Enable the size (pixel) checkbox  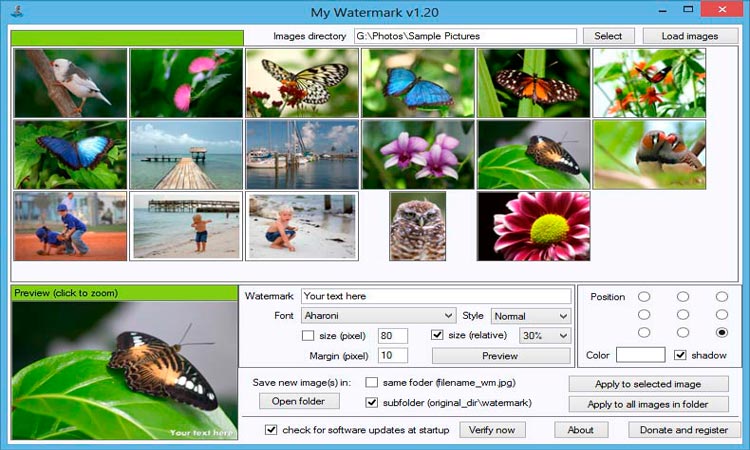(308, 336)
